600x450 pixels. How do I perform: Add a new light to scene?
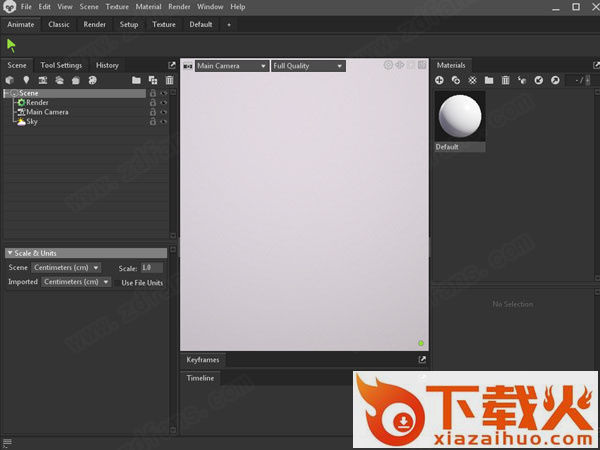tap(26, 80)
